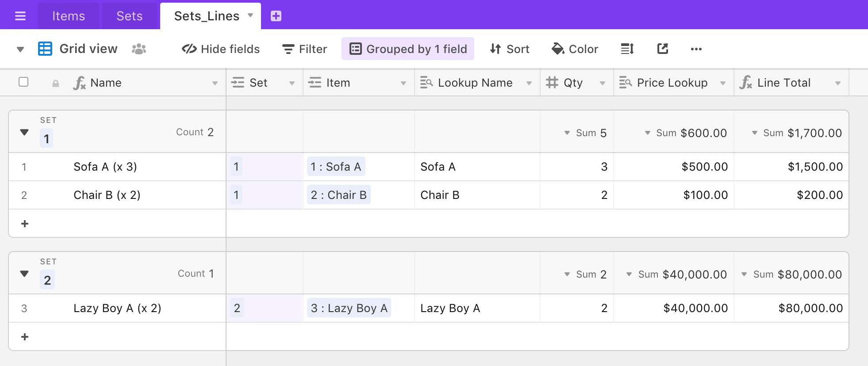
Task: Click the Grouped by 1 field button
Action: [408, 49]
